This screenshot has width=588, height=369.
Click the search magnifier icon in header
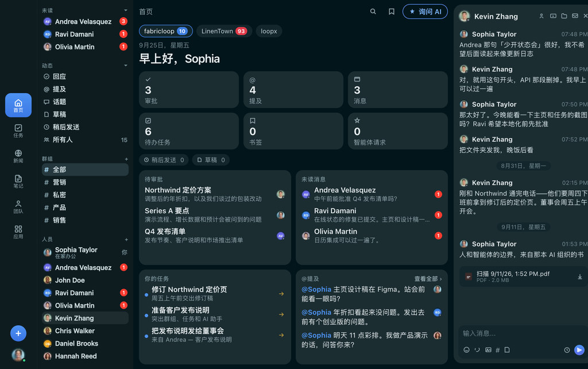point(373,11)
